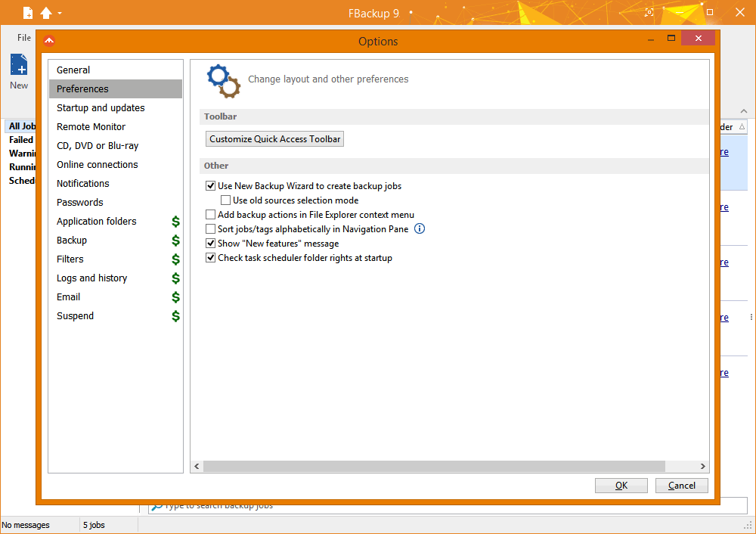The width and height of the screenshot is (756, 534).
Task: Click the up arrow icon in FBackup title bar
Action: (x=46, y=13)
